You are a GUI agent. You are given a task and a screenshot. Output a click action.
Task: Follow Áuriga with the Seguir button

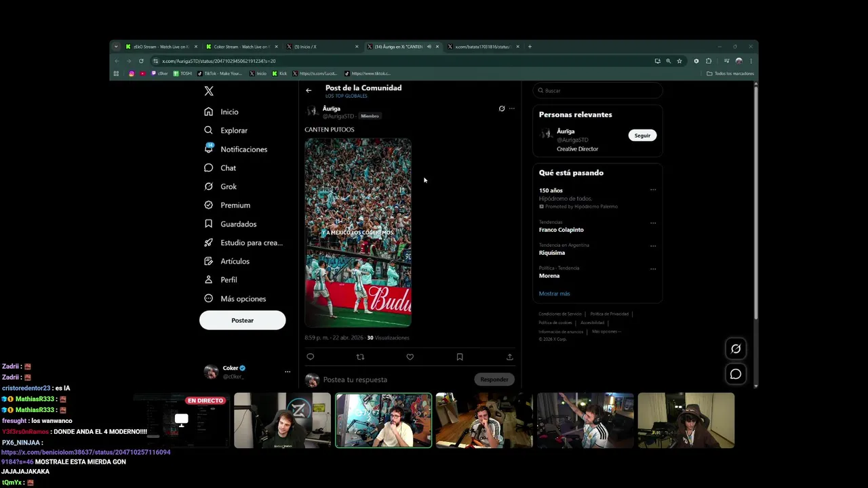642,136
